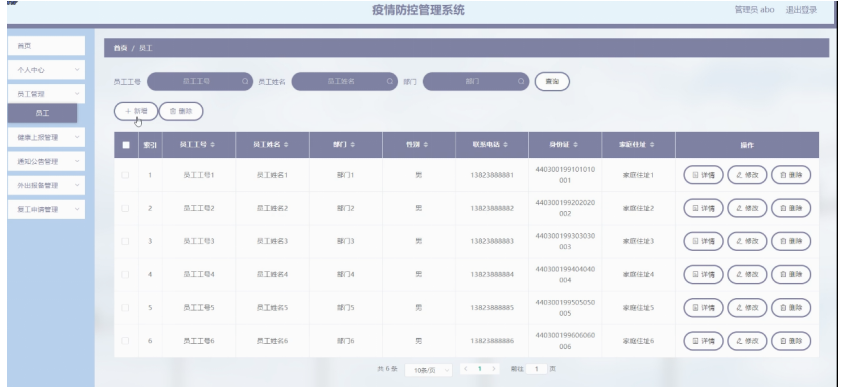
Task: Click the 家庭住址5 cell
Action: 638,308
